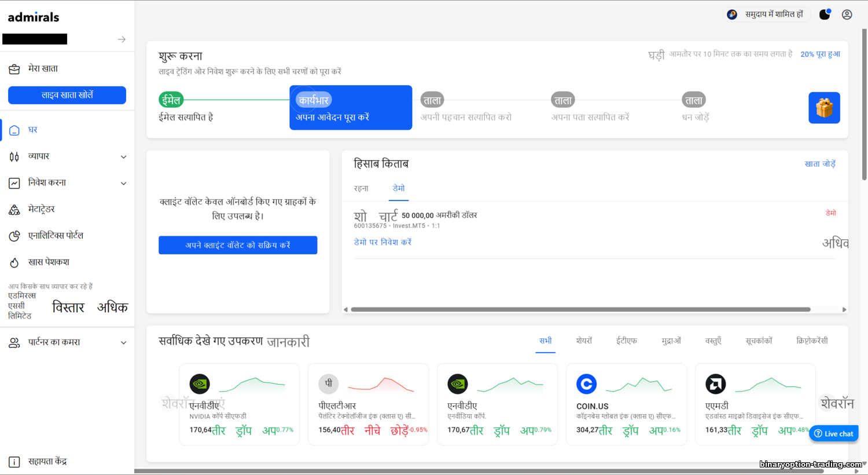Select the ETF instruments tab

(626, 341)
